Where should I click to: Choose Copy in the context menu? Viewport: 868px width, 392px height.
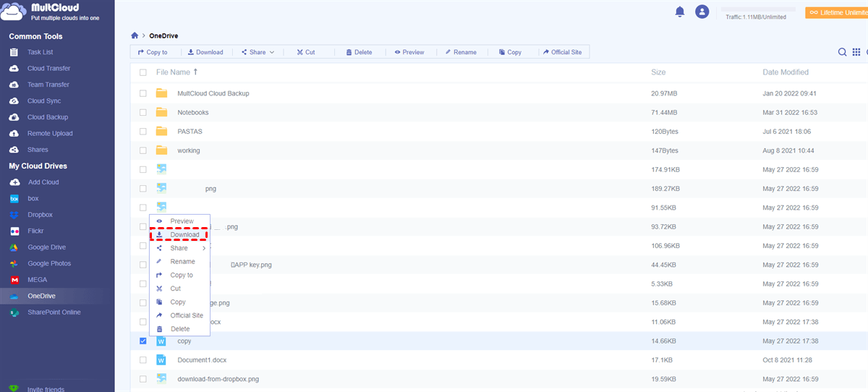click(180, 302)
